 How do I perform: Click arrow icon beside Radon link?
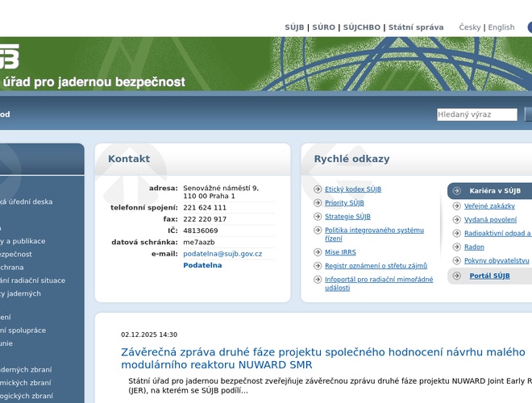(x=456, y=247)
